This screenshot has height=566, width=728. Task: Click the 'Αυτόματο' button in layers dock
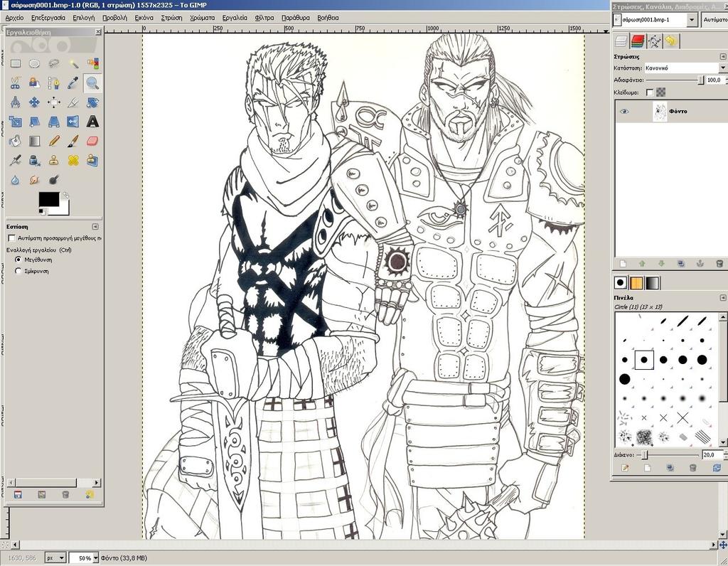714,20
